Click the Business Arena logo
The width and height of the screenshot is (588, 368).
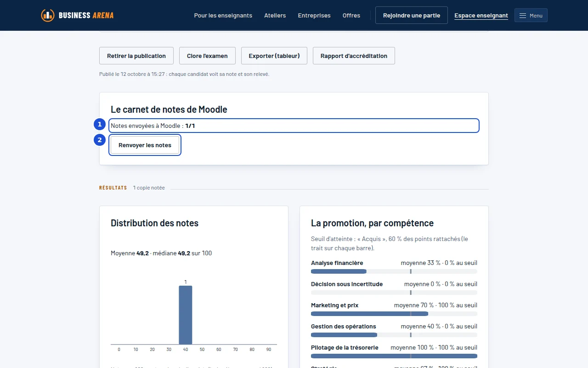77,15
